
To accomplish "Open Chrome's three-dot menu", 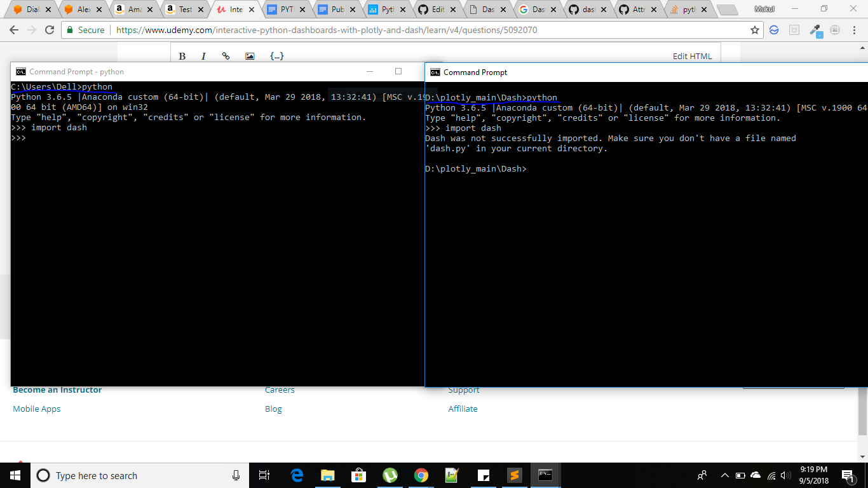I will coord(853,30).
